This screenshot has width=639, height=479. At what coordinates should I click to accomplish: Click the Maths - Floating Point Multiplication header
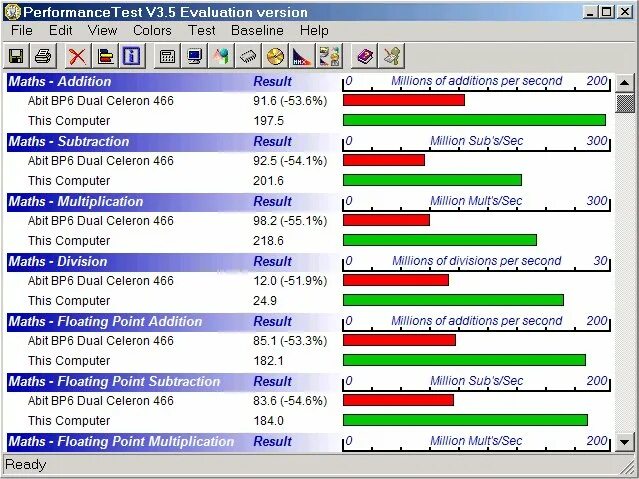point(121,441)
